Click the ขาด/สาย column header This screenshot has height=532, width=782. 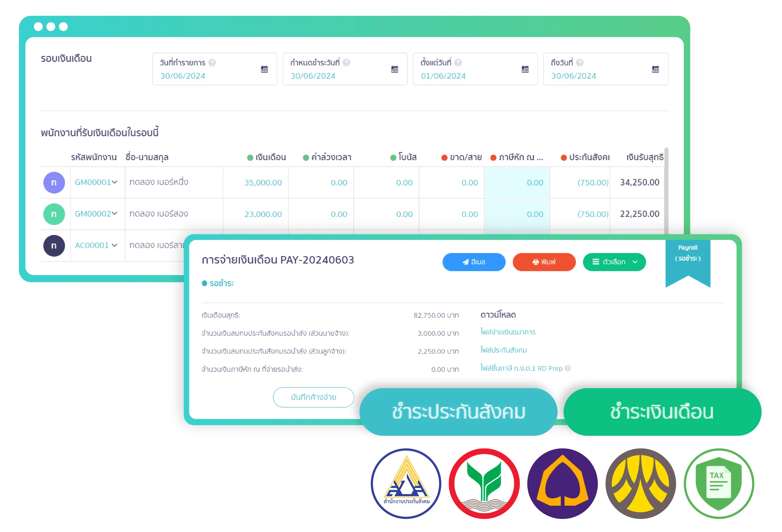click(x=462, y=157)
